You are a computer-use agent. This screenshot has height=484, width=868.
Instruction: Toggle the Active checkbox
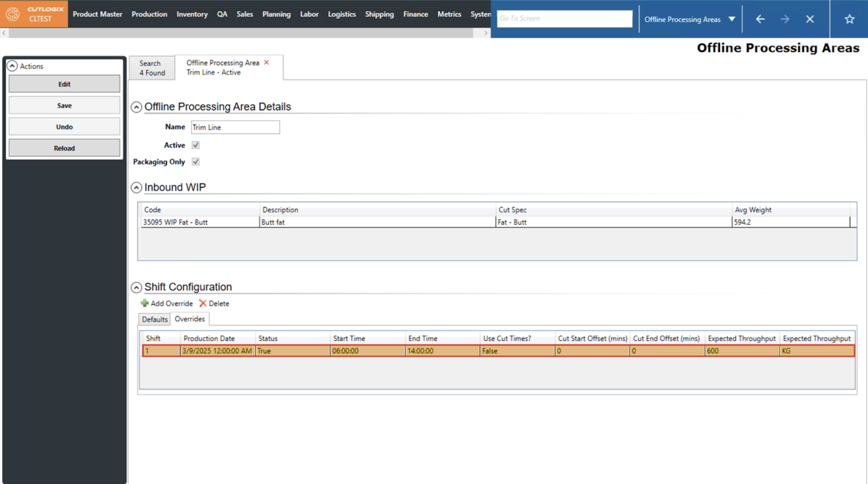tap(196, 145)
